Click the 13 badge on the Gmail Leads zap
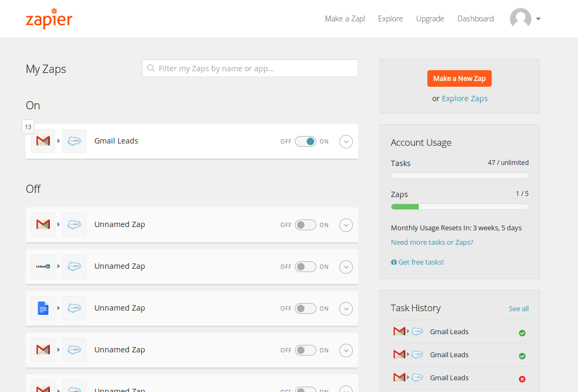Screen dimensions: 578x392 [28, 127]
